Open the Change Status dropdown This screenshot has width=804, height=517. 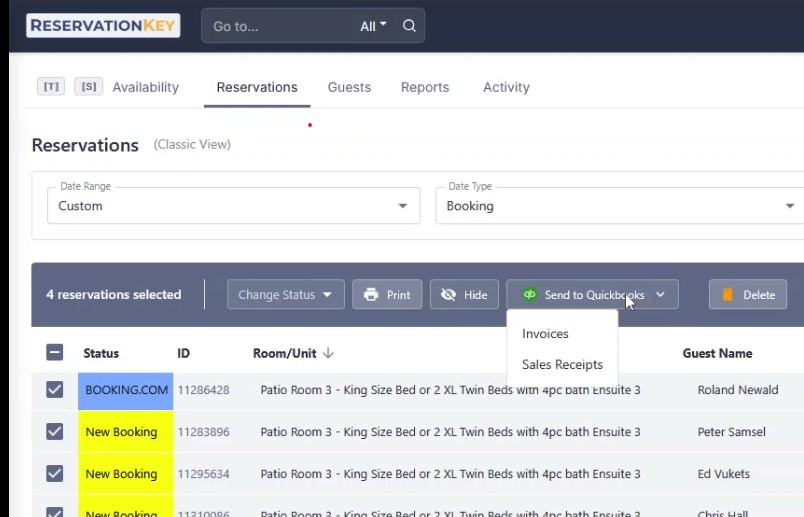pyautogui.click(x=286, y=295)
